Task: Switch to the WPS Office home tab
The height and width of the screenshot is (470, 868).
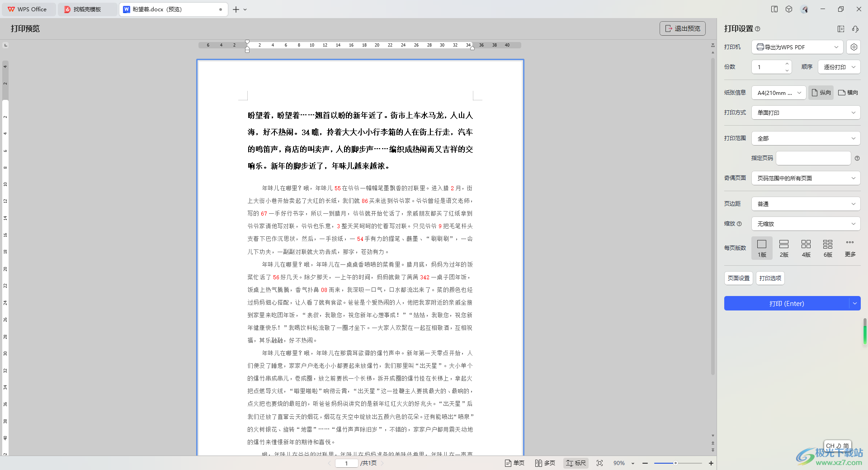Action: pos(28,9)
